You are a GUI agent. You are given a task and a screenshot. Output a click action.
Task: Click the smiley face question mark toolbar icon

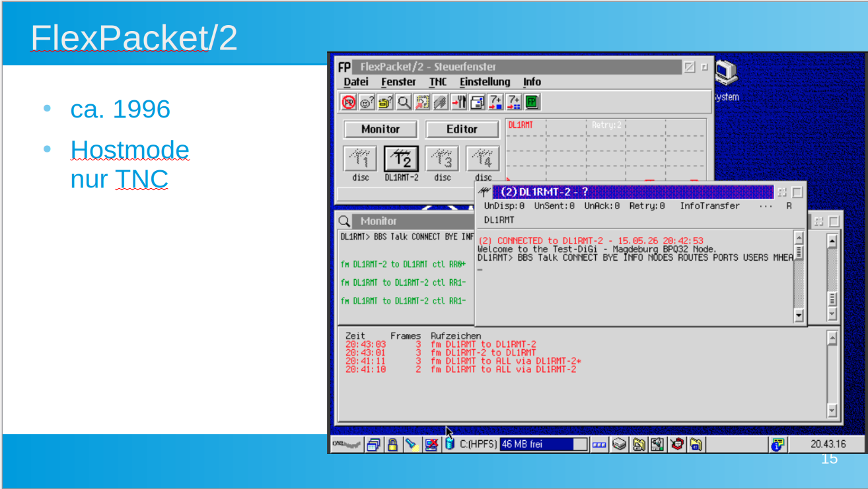pos(367,102)
